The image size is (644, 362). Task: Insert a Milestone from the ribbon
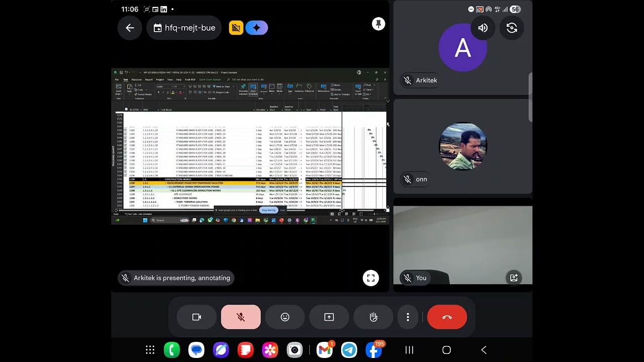point(309,88)
